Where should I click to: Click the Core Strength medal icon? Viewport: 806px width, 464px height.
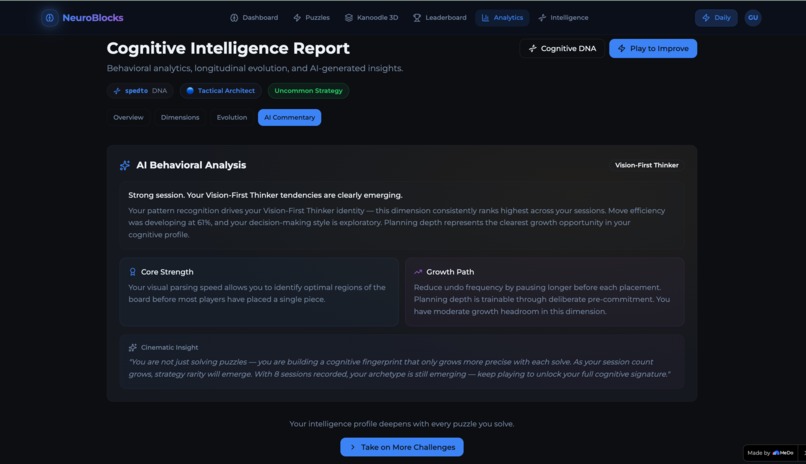[133, 272]
